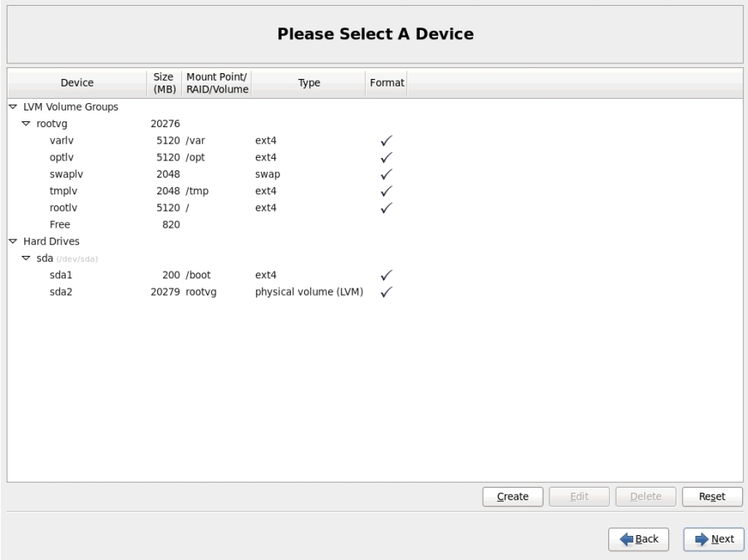Select the optlv logical volume
This screenshot has width=748, height=560.
(x=62, y=157)
